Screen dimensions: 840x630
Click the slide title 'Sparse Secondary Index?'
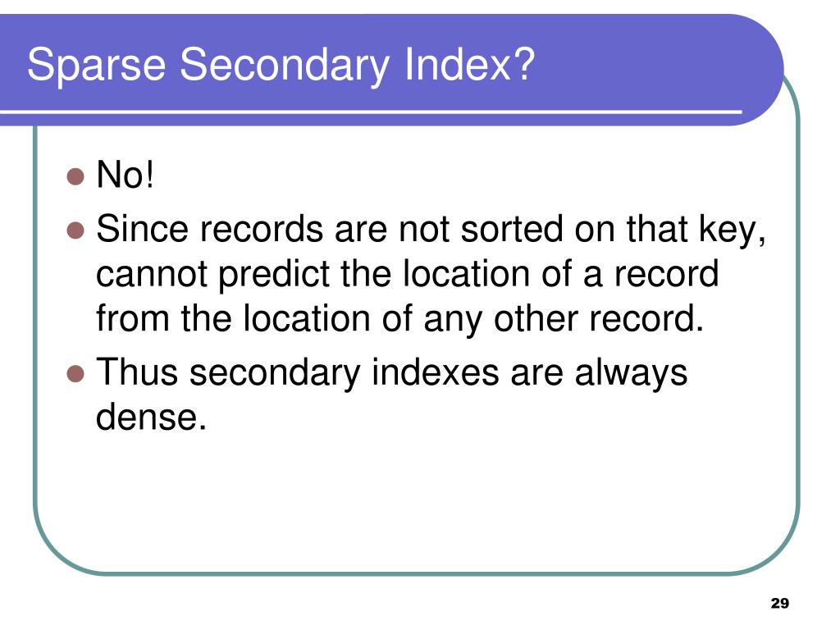click(x=281, y=66)
